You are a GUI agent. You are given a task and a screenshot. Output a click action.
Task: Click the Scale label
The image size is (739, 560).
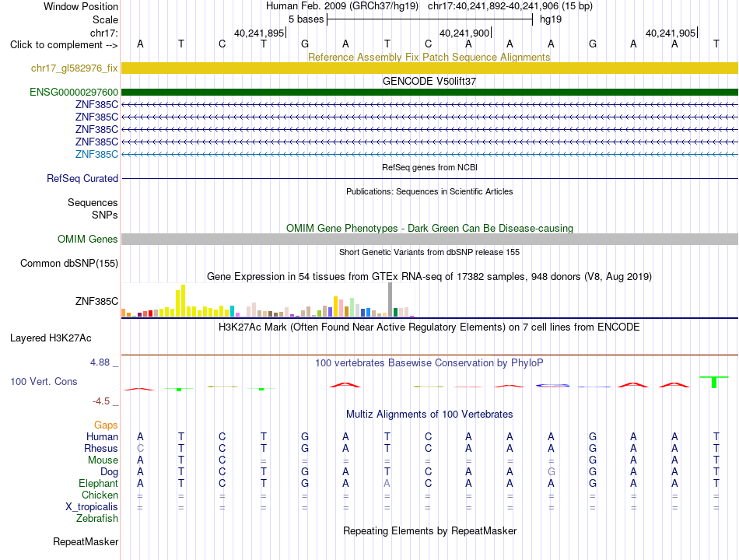(105, 19)
